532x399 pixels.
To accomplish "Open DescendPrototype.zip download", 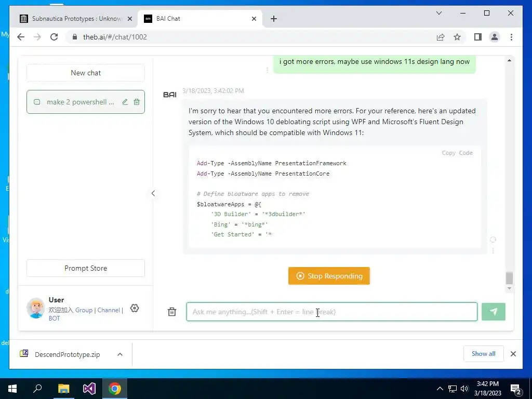I will 67,354.
